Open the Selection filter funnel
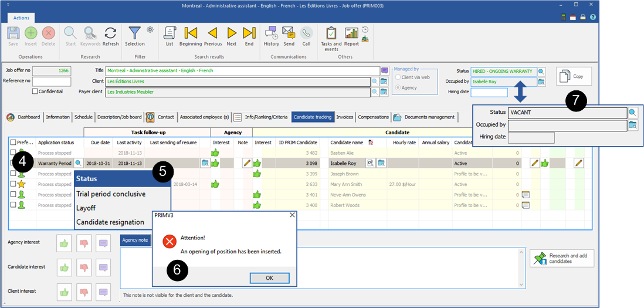The height and width of the screenshot is (308, 644). [135, 33]
